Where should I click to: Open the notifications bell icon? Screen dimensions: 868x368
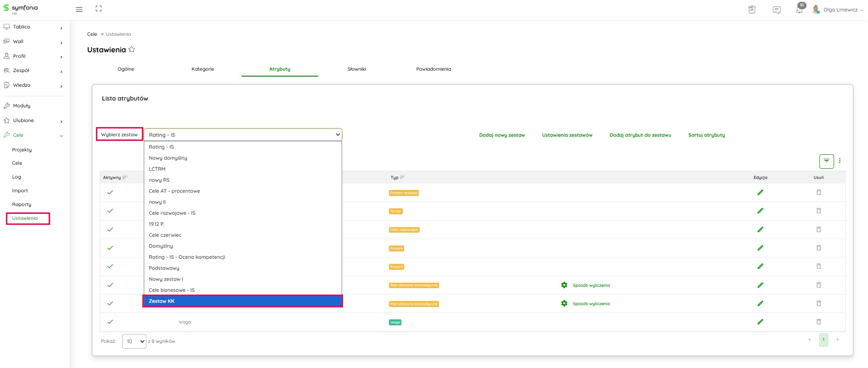pos(800,10)
